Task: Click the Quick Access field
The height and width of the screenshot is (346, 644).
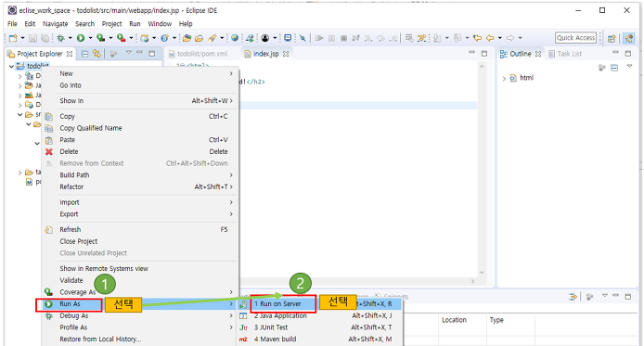Action: [576, 38]
